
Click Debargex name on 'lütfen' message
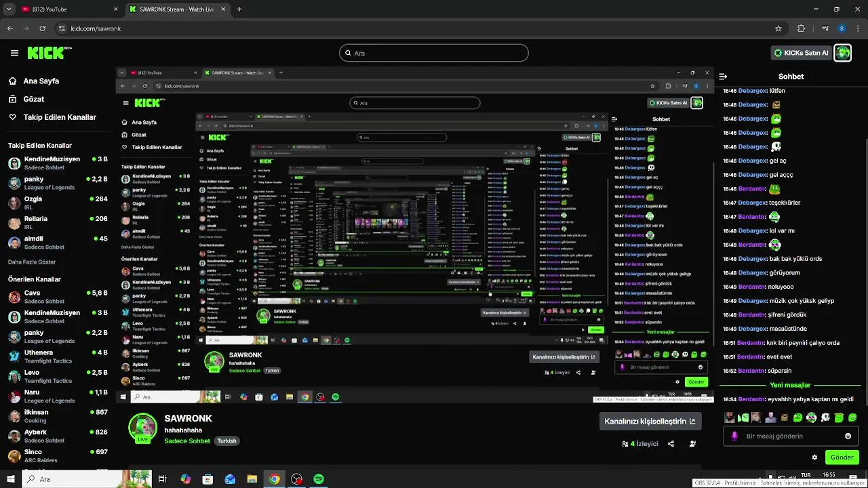coord(753,91)
